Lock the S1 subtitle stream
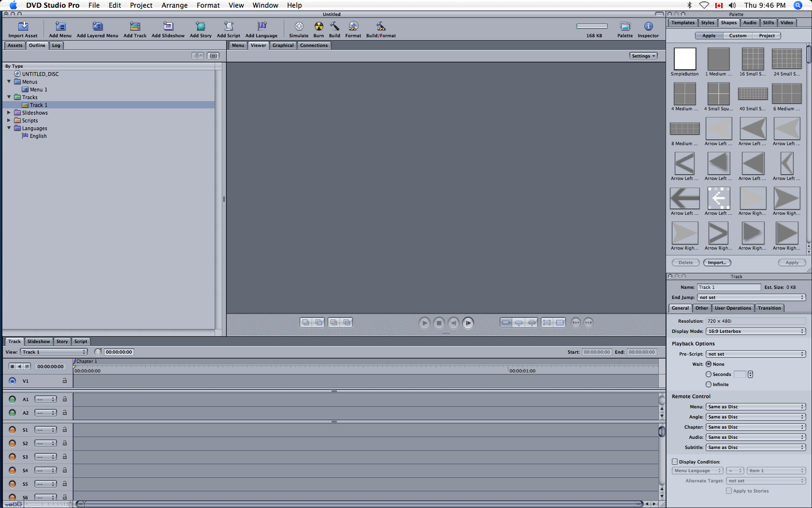Image resolution: width=812 pixels, height=508 pixels. [64, 430]
